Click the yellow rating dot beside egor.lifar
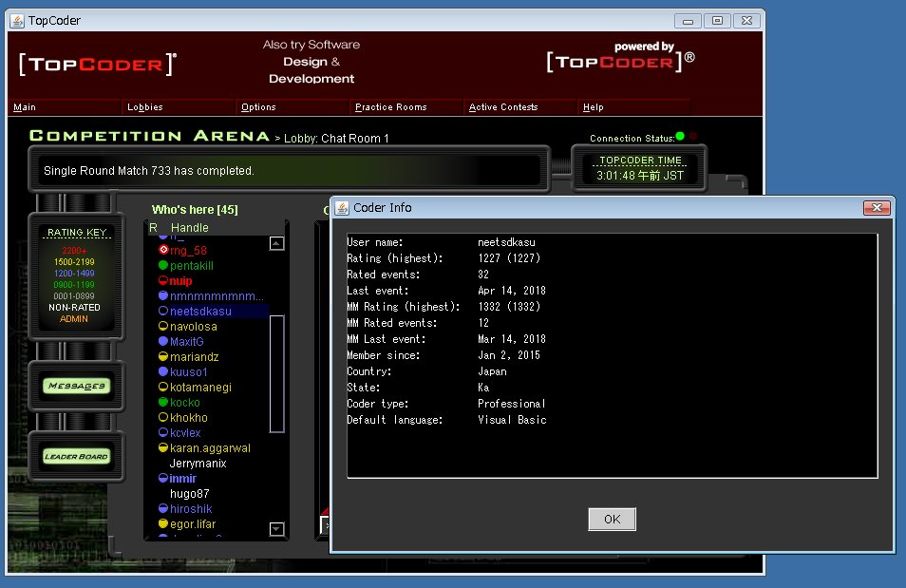Image resolution: width=906 pixels, height=588 pixels. coord(163,523)
